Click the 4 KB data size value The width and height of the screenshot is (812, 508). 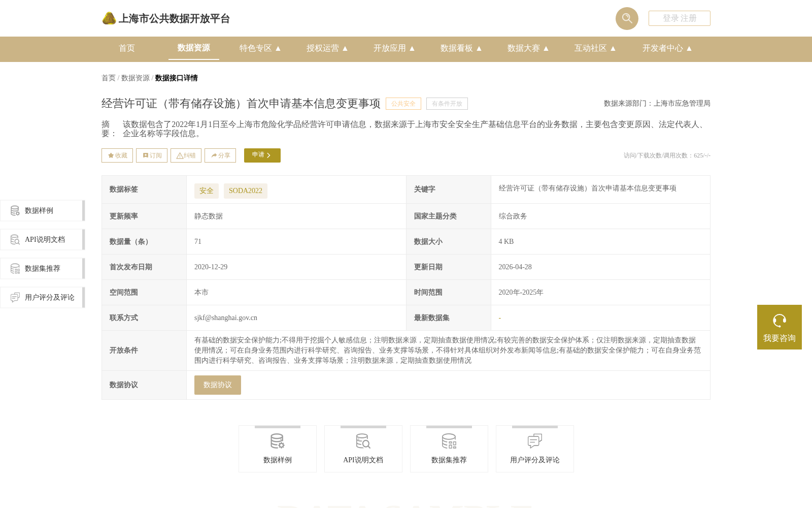(x=506, y=242)
